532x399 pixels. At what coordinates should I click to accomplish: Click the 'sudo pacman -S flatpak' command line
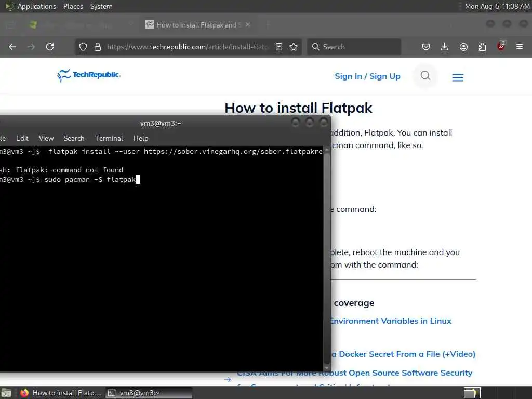click(x=90, y=179)
